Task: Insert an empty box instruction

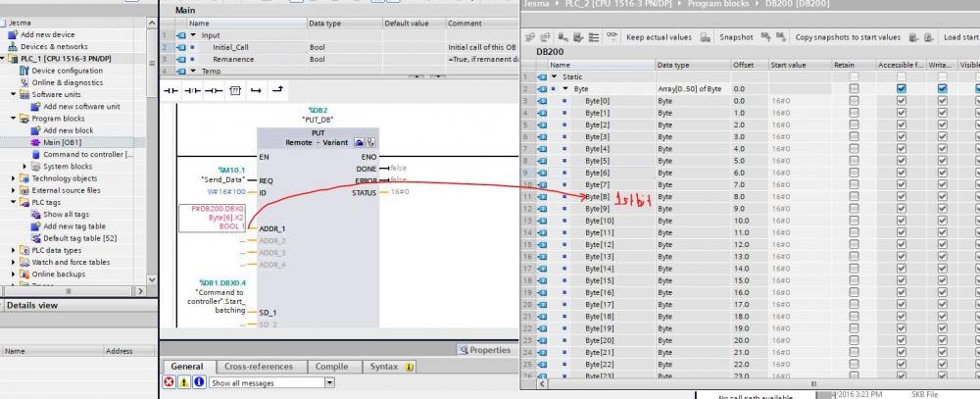Action: click(x=234, y=89)
